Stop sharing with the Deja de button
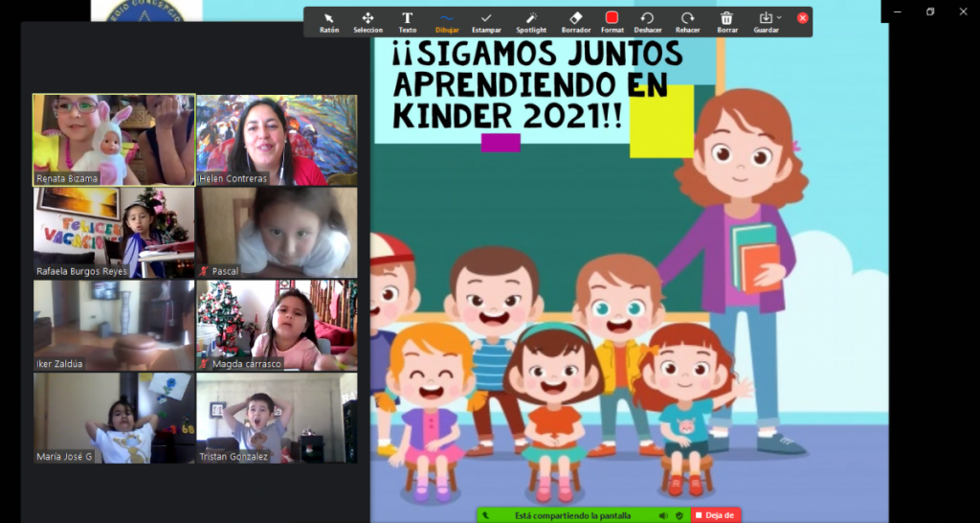This screenshot has width=980, height=523. point(716,515)
